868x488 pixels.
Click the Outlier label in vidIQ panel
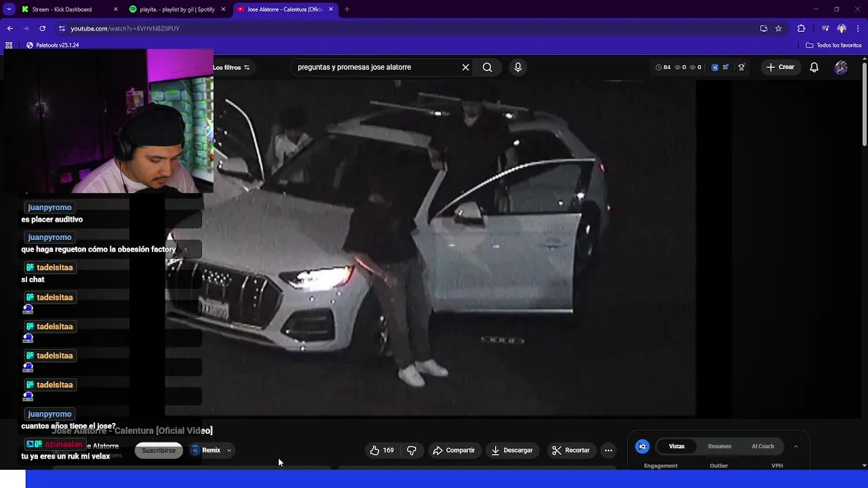click(x=719, y=466)
